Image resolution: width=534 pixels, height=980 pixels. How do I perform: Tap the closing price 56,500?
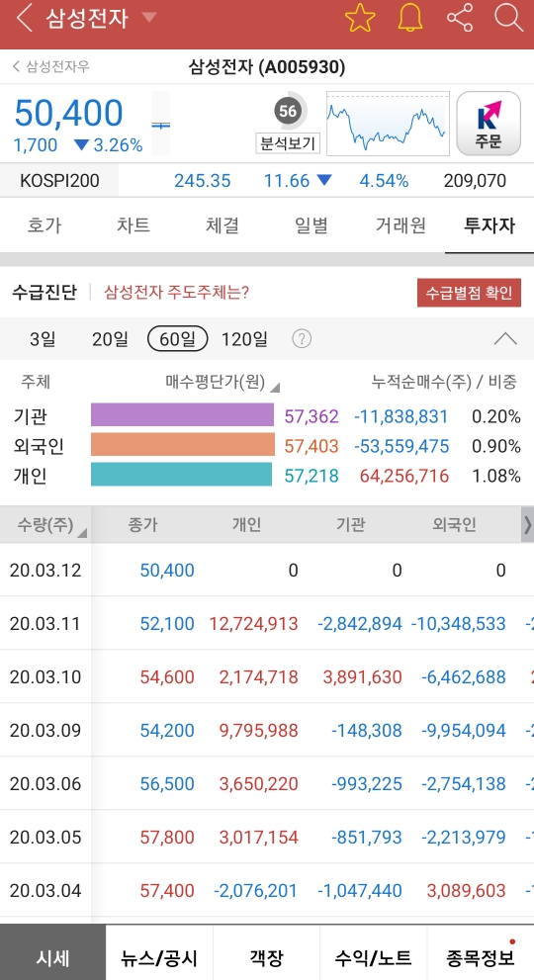pyautogui.click(x=167, y=783)
